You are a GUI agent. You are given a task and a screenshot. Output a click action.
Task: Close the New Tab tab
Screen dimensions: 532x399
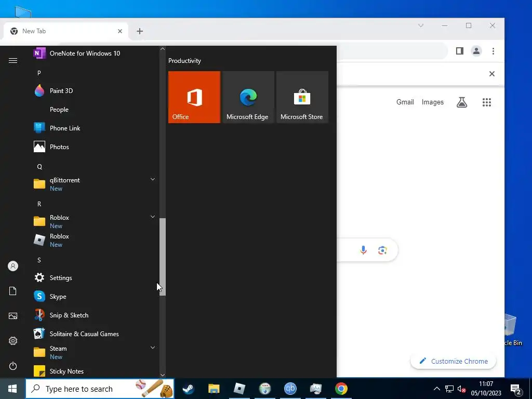[120, 31]
